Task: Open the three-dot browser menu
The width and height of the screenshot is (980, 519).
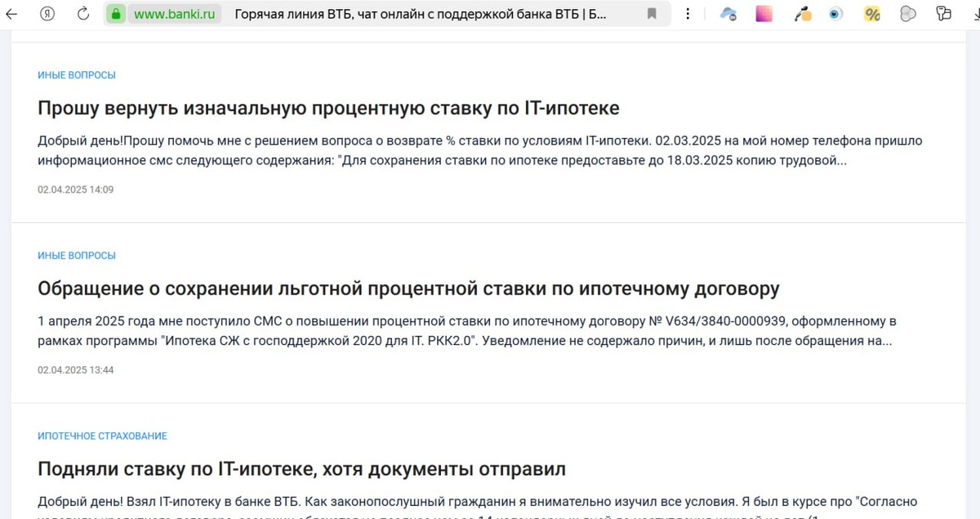Action: (x=688, y=14)
